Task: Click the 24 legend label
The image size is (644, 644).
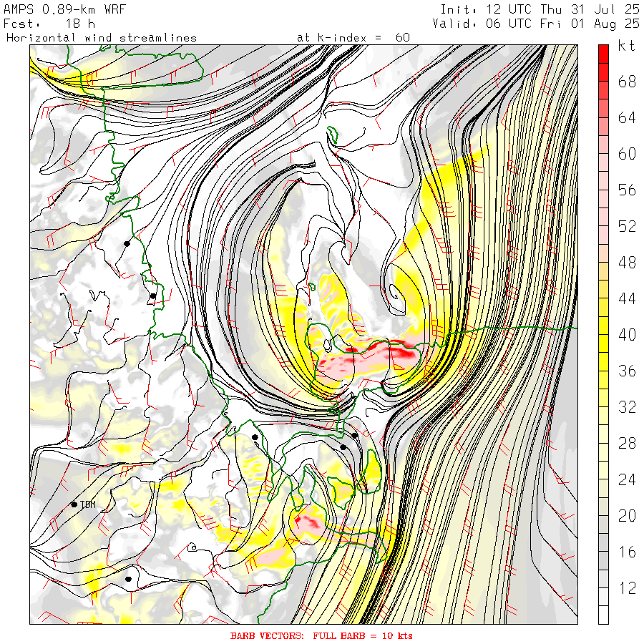Action: (x=627, y=479)
